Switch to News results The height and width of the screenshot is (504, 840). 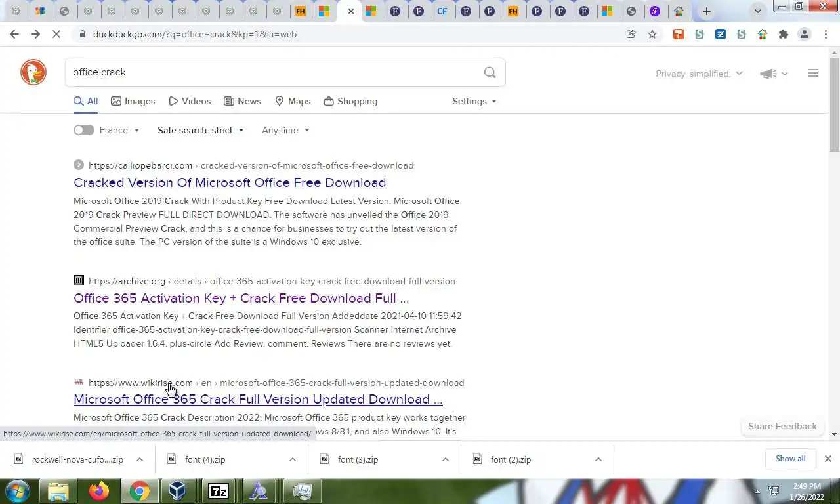(242, 101)
